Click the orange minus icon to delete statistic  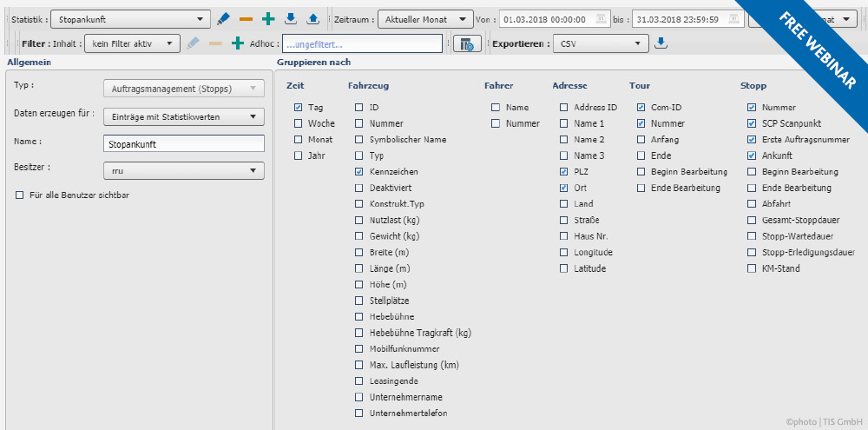coord(247,18)
